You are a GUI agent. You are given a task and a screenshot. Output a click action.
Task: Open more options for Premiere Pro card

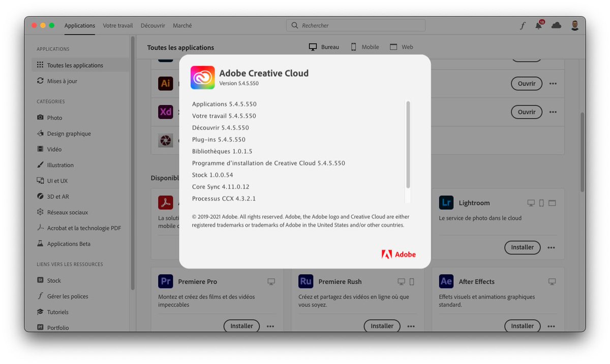pyautogui.click(x=270, y=326)
